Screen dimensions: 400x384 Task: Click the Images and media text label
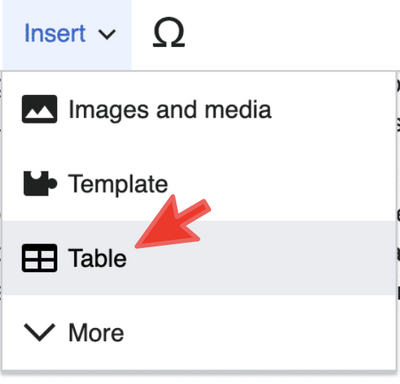pos(170,110)
